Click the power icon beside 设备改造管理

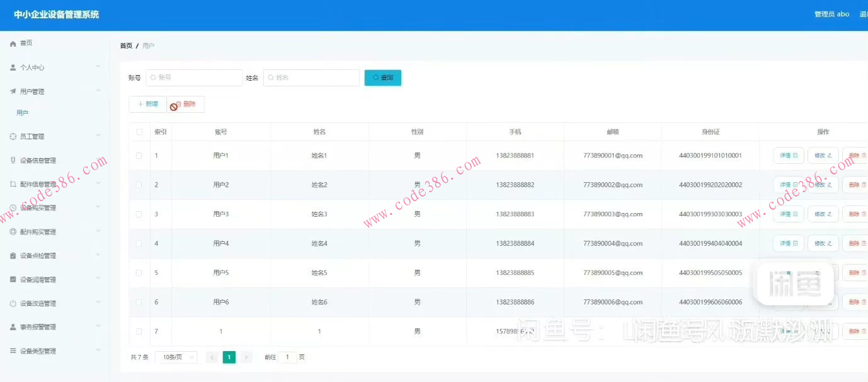pyautogui.click(x=13, y=303)
